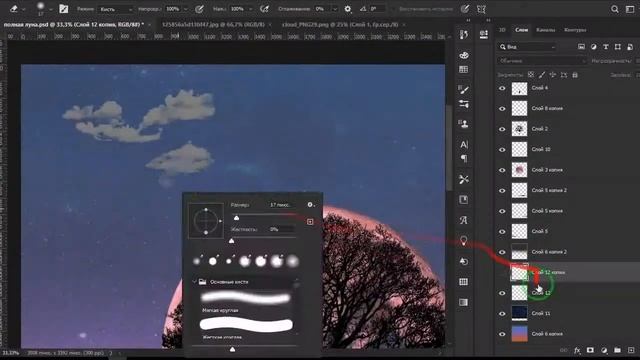
Task: Toggle pressure for opacity icon
Action: point(199,9)
